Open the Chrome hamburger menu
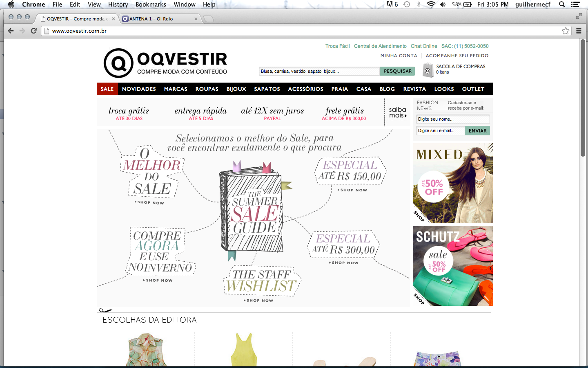Image resolution: width=588 pixels, height=368 pixels. click(x=579, y=31)
